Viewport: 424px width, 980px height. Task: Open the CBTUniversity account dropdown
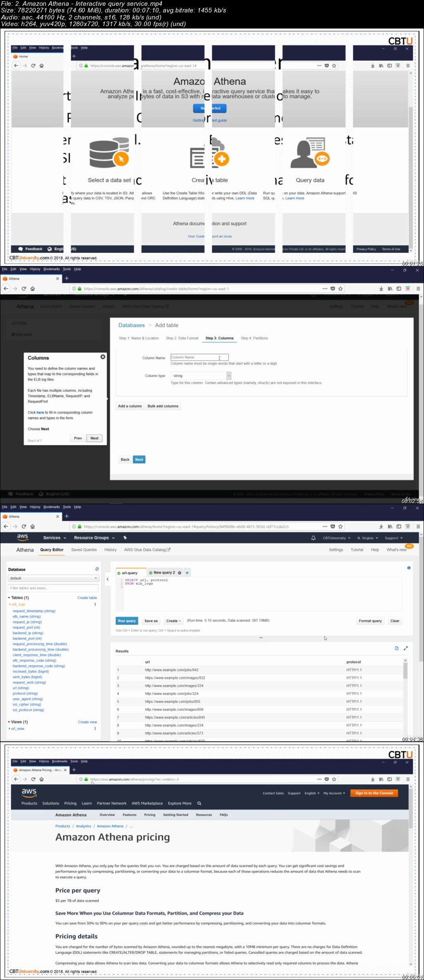point(337,538)
